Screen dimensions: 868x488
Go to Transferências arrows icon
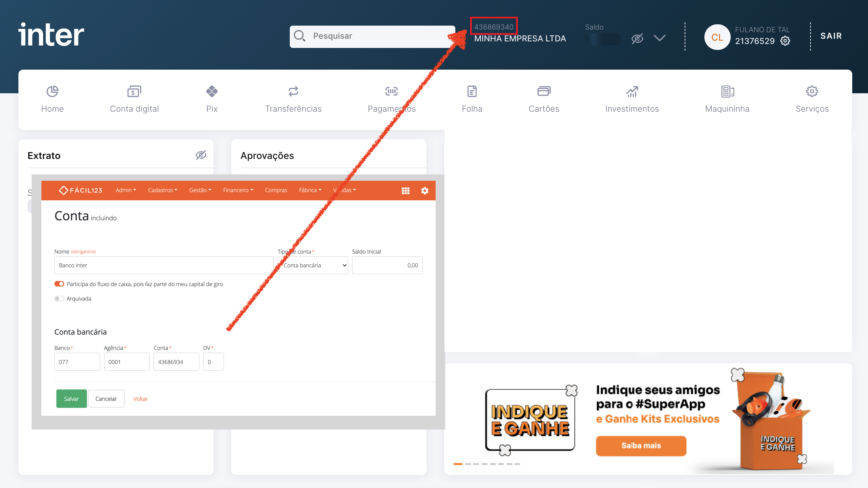(293, 91)
